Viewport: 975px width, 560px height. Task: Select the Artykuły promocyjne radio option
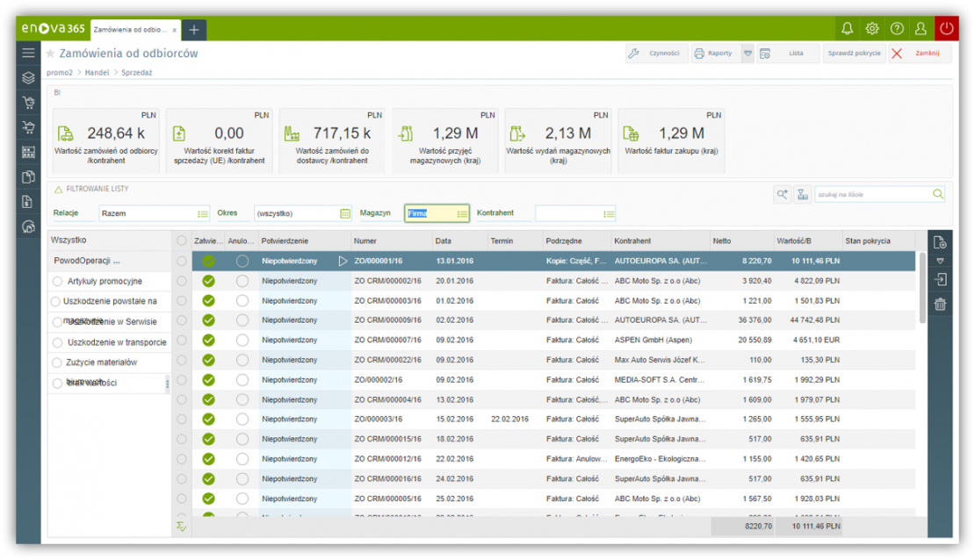point(58,282)
